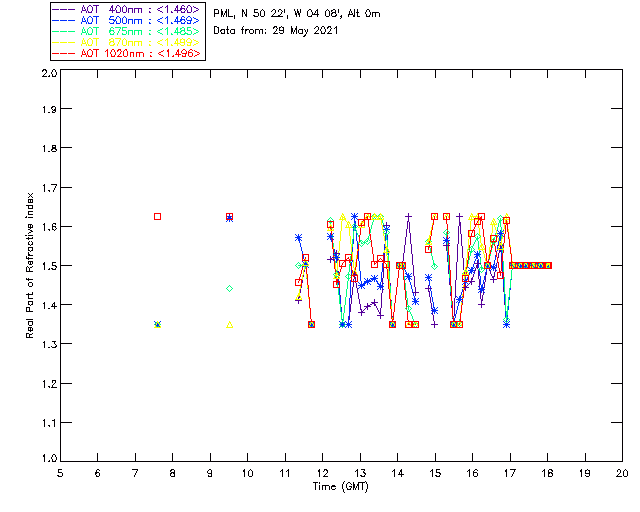Click the x-axis tick label 12
The width and height of the screenshot is (640, 512).
322,474
